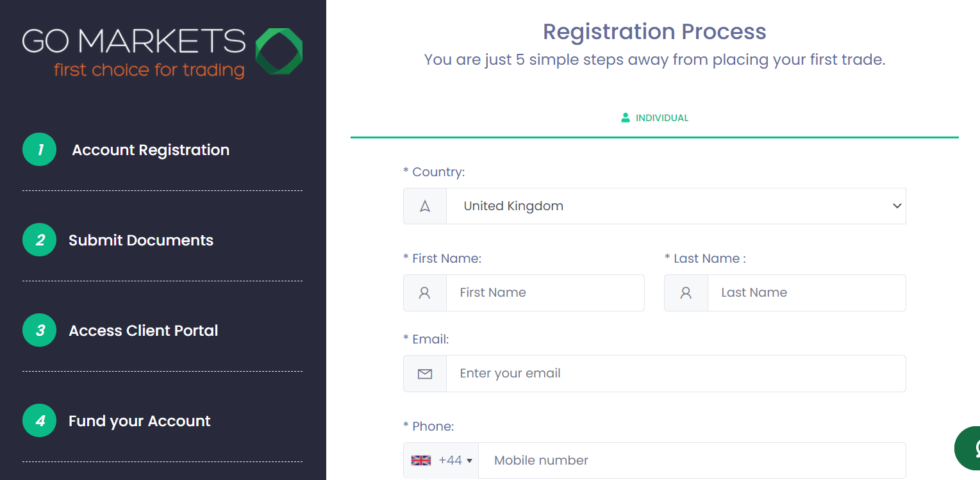This screenshot has width=980, height=480.
Task: Open the Access Client Portal step
Action: [x=144, y=331]
